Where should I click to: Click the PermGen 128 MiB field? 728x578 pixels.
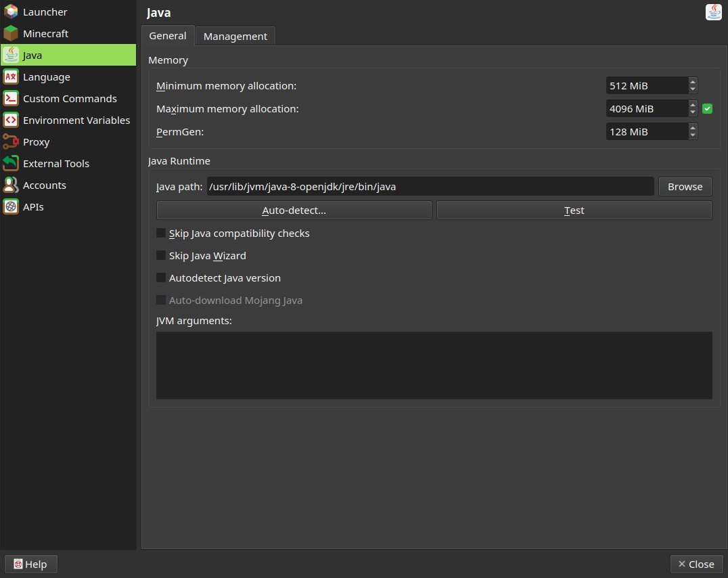(x=647, y=131)
